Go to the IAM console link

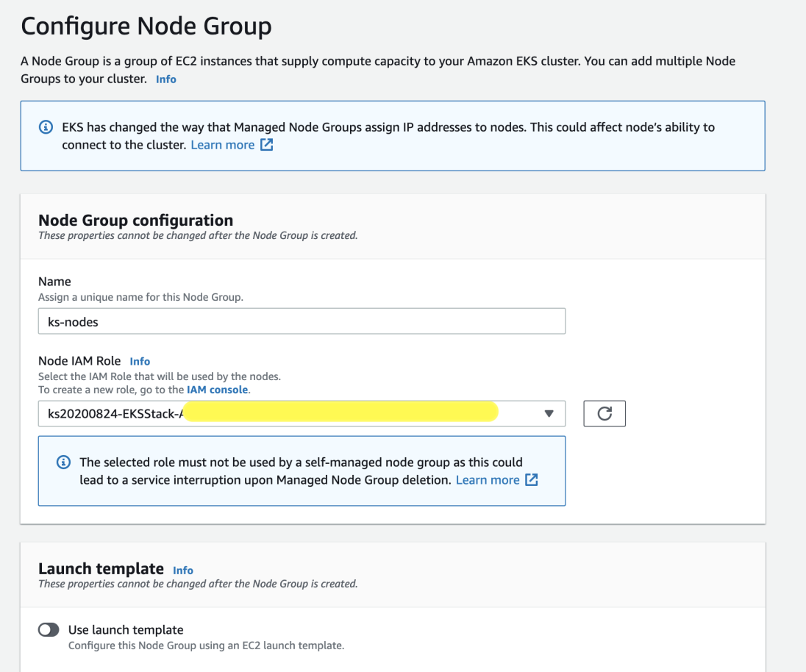click(216, 390)
